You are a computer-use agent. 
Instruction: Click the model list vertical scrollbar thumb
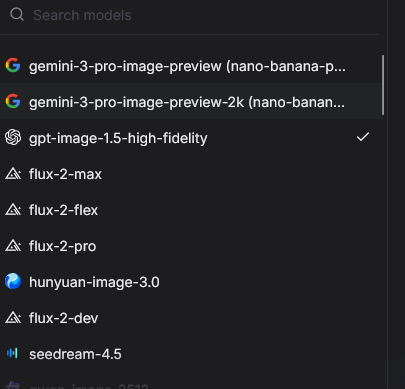pyautogui.click(x=383, y=85)
